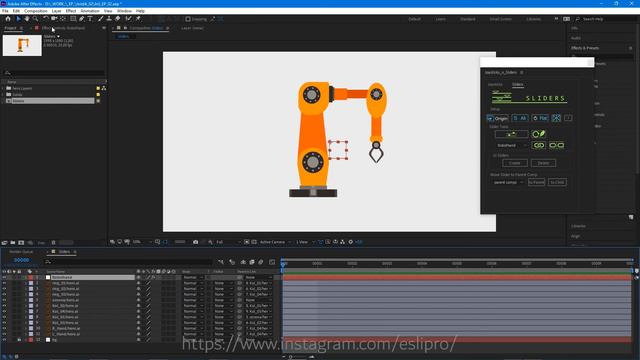
Task: Open the parent comp dropdown in Sliders panel
Action: [x=508, y=182]
